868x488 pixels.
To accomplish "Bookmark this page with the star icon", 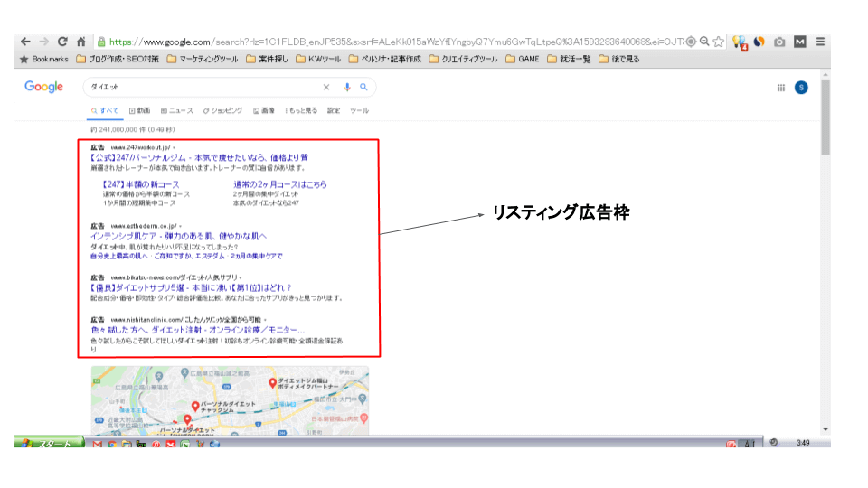I will tap(718, 42).
